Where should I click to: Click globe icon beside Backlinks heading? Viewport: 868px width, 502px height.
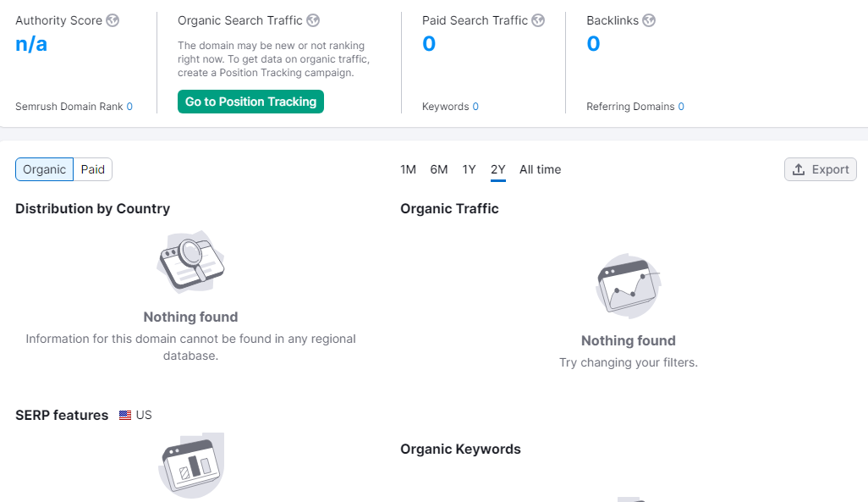tap(649, 20)
